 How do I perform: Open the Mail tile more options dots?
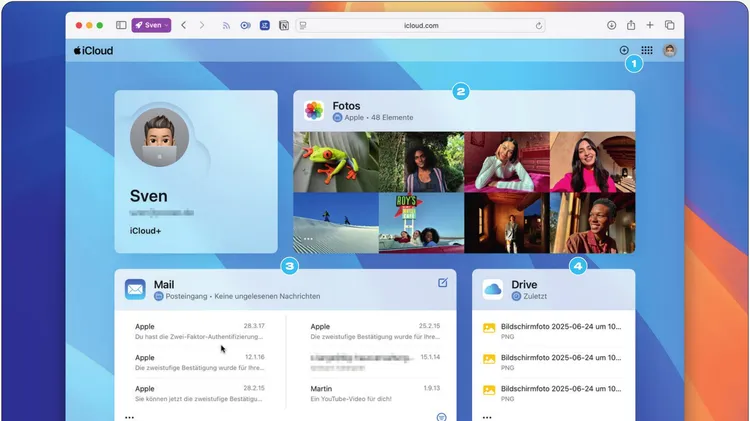[129, 418]
